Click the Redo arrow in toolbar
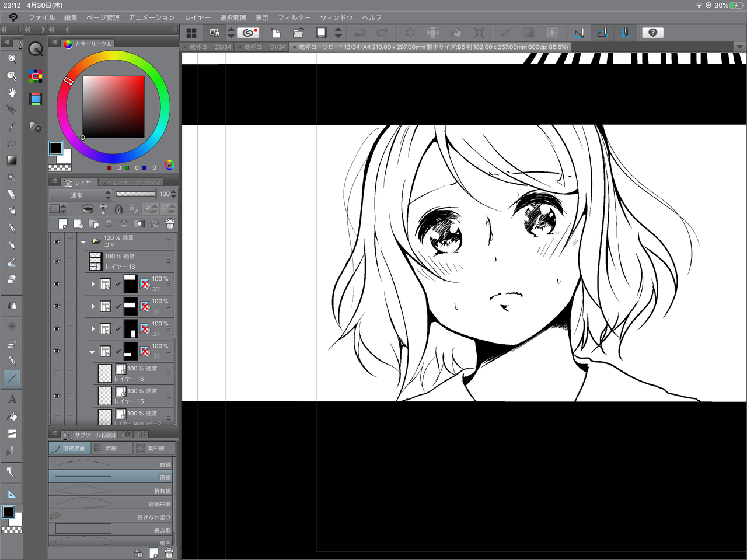 pos(382,33)
